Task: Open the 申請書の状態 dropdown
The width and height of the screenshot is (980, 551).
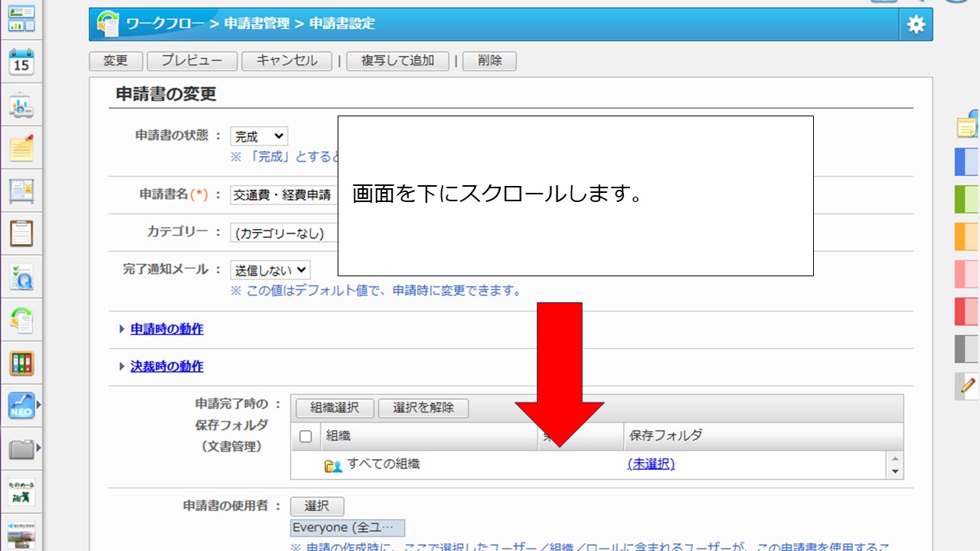Action: point(259,137)
